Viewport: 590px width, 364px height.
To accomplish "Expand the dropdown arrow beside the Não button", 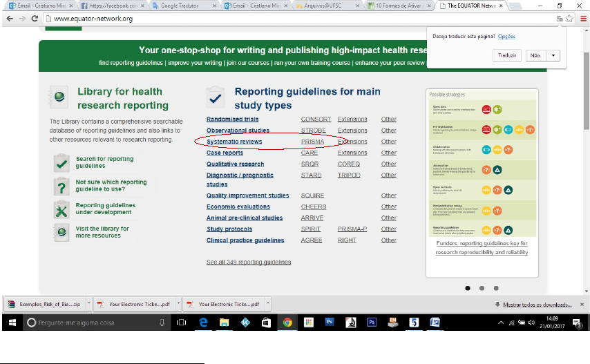I will point(553,56).
